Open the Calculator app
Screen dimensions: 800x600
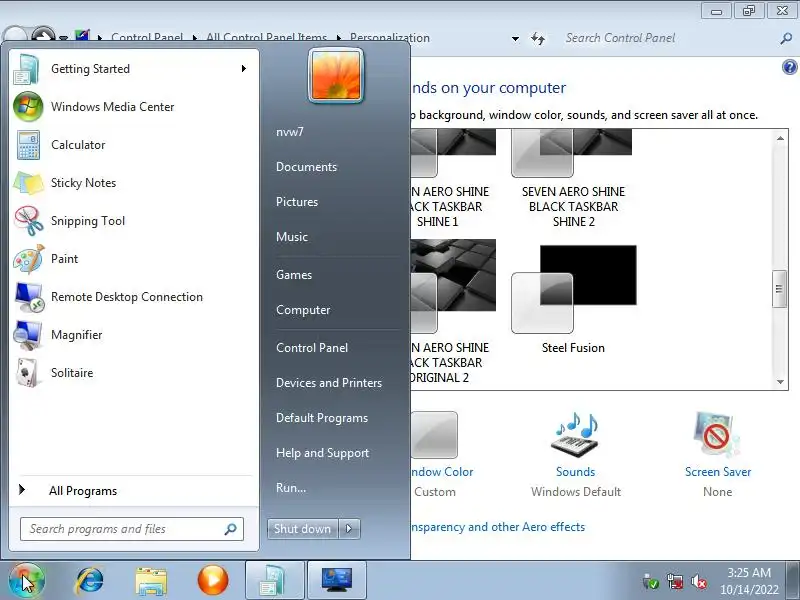tap(133, 145)
